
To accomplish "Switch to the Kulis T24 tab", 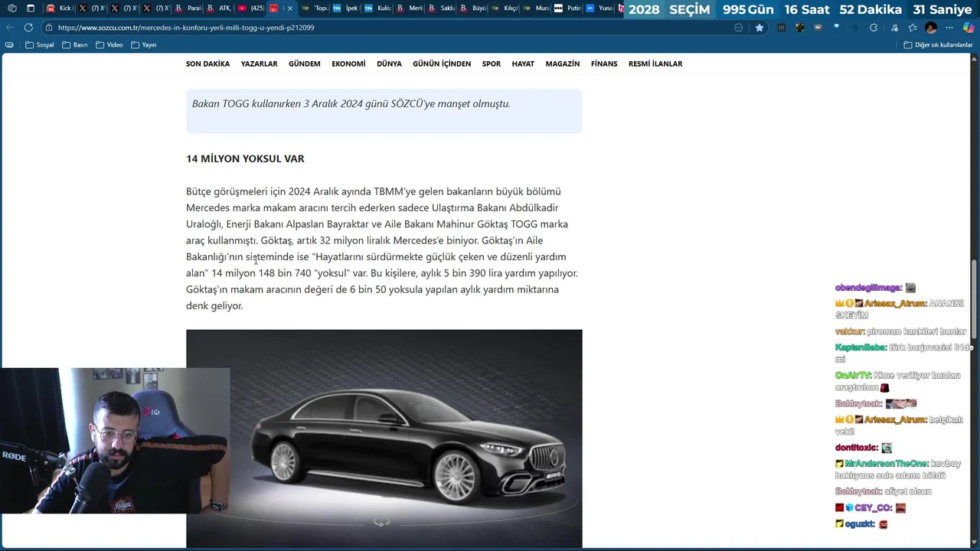I will 377,8.
